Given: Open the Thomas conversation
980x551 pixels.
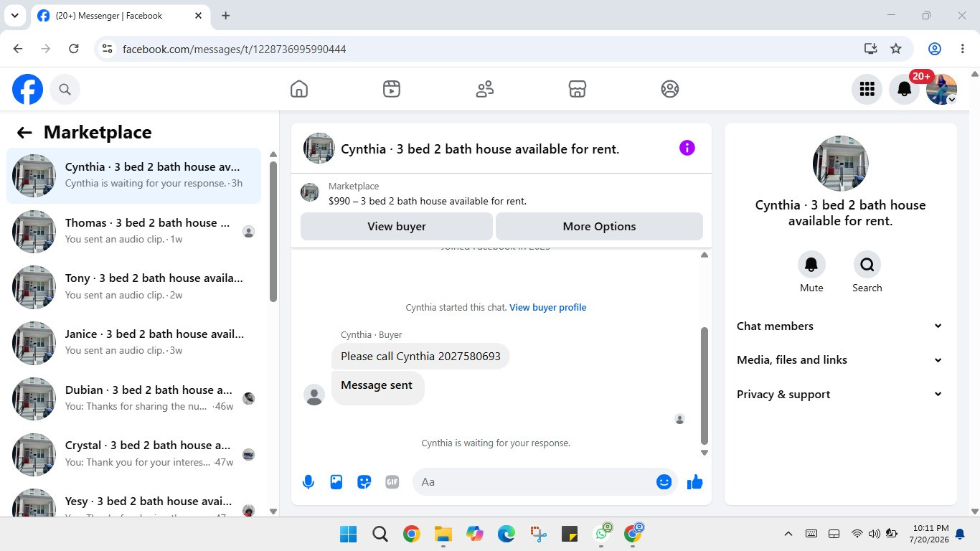Looking at the screenshot, I should pos(134,231).
